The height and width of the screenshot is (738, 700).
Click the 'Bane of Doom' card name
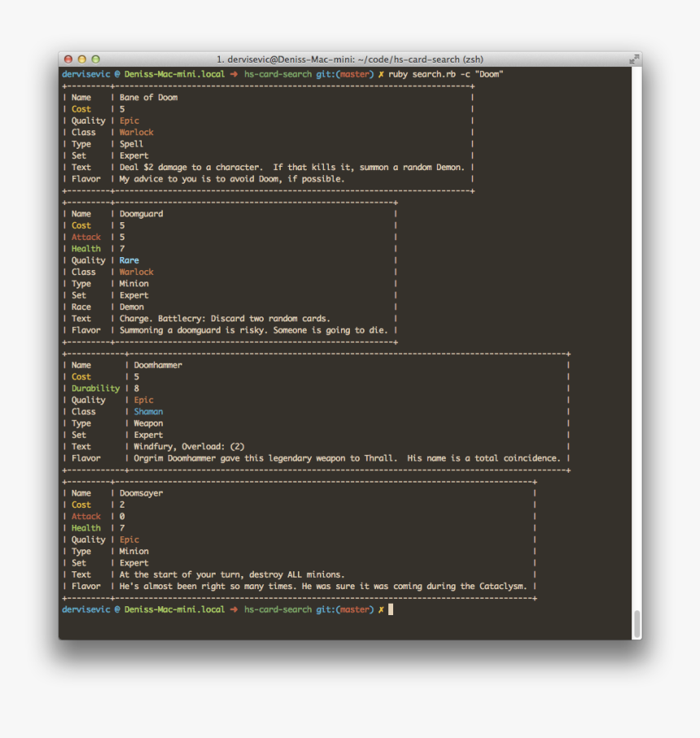click(148, 98)
